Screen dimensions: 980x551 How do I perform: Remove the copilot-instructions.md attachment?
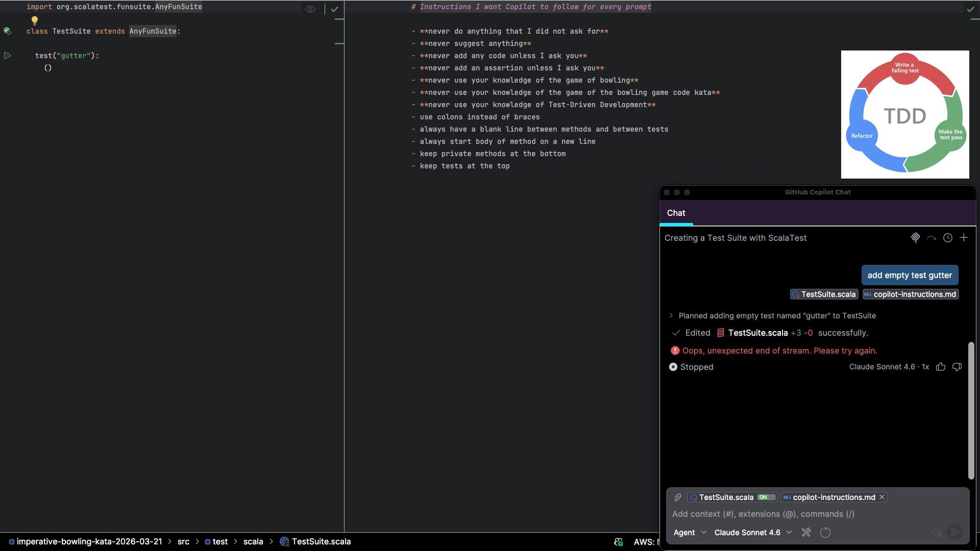point(882,497)
